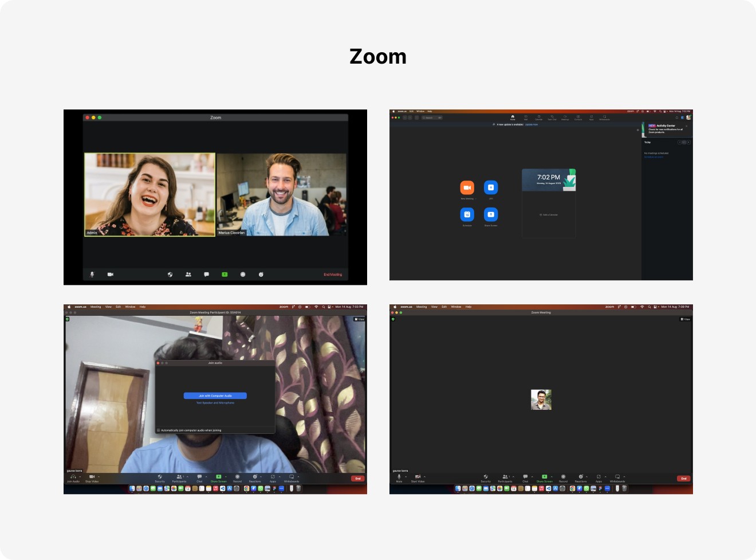Image resolution: width=756 pixels, height=560 pixels.
Task: Click Record in webcam meeting toolbar
Action: pyautogui.click(x=237, y=478)
